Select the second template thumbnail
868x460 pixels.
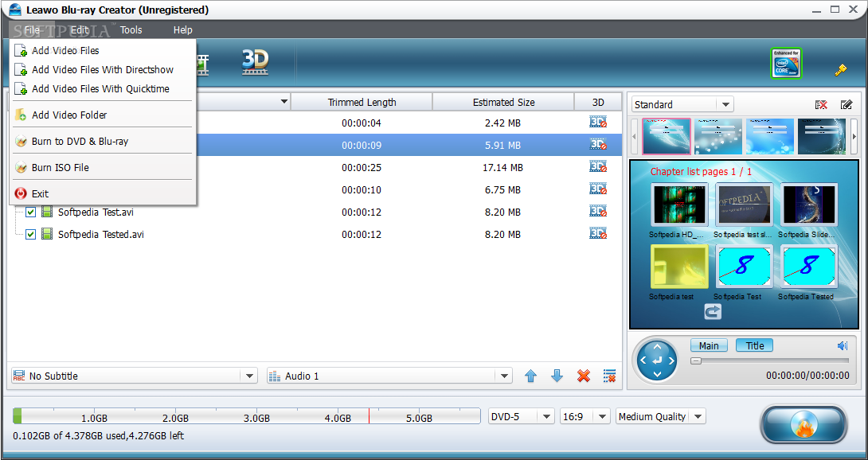point(718,136)
